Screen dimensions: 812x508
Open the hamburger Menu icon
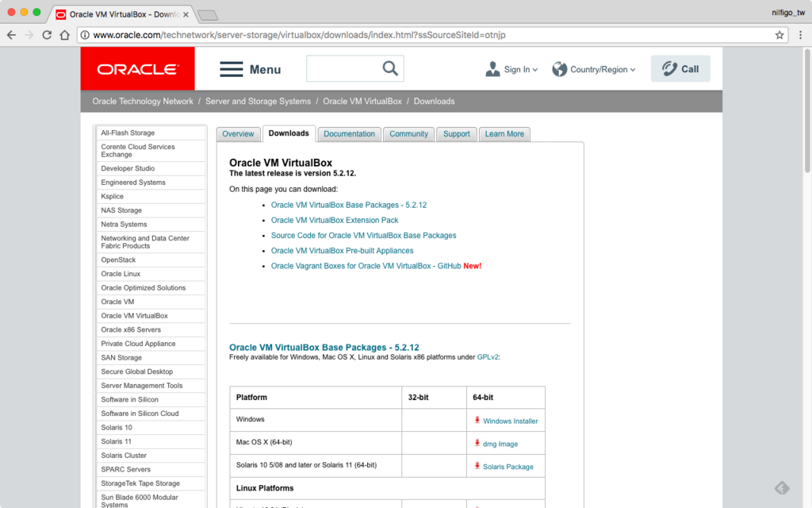(x=231, y=69)
